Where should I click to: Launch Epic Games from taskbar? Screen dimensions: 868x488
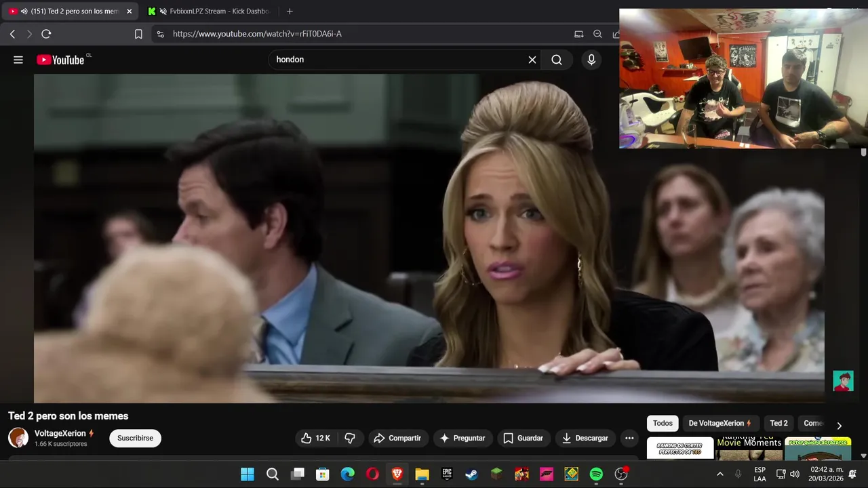point(447,474)
